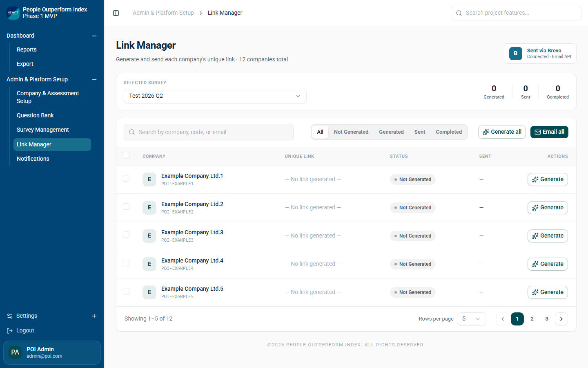Filter by Not Generated tab
The image size is (588, 368).
tap(351, 132)
